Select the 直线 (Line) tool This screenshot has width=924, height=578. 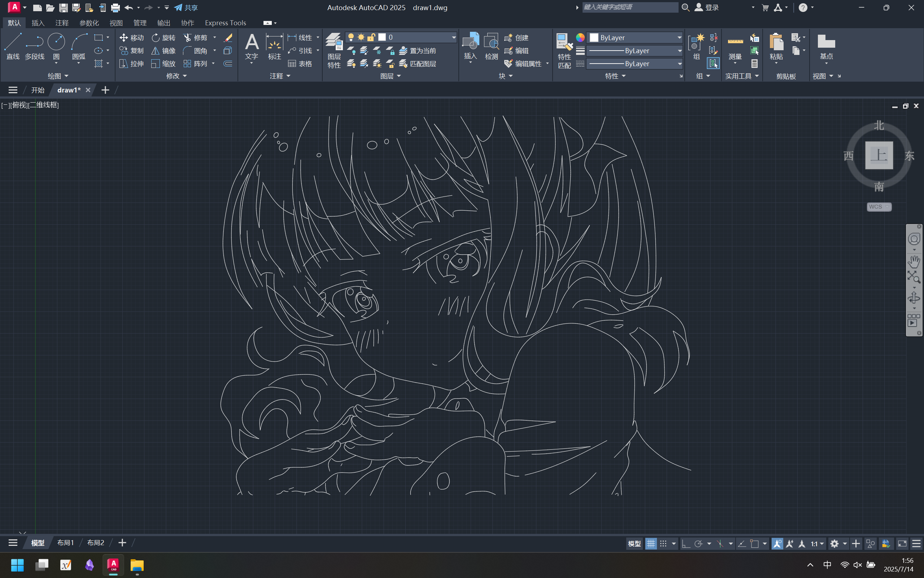click(13, 46)
